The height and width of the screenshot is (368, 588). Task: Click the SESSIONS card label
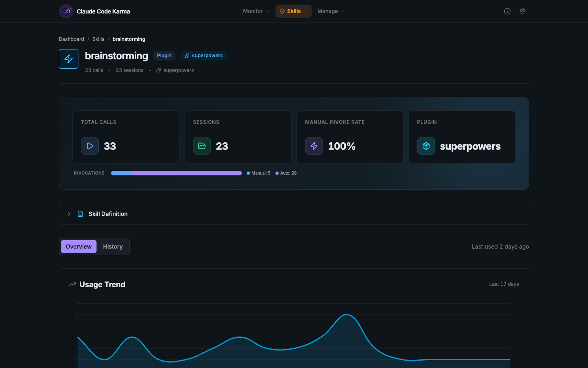tap(206, 122)
